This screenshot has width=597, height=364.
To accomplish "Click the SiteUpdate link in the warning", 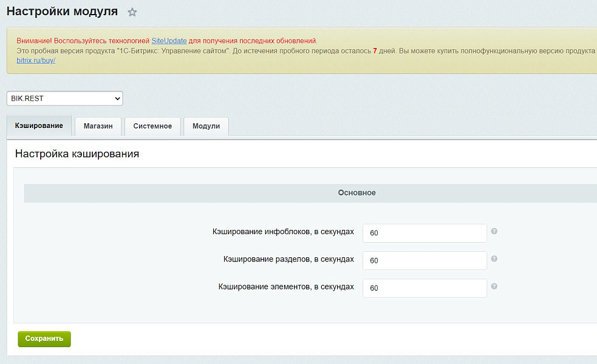I will click(169, 41).
